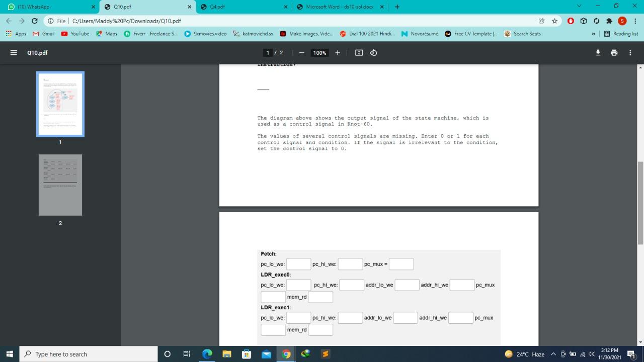Open the weather 24°C Haze widget

click(x=525, y=354)
